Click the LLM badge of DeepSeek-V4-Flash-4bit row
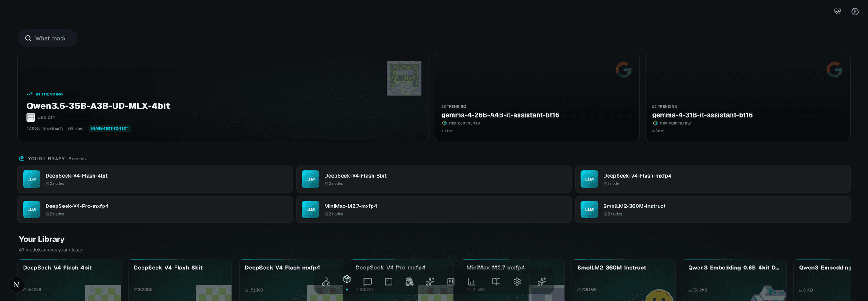The image size is (868, 301). coord(32,179)
